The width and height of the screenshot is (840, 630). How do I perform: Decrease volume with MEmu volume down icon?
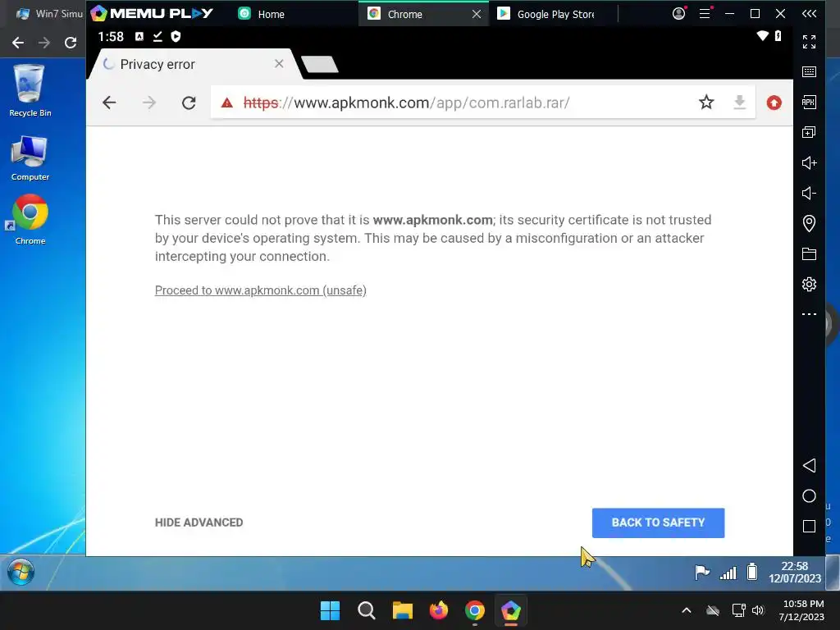pos(809,193)
